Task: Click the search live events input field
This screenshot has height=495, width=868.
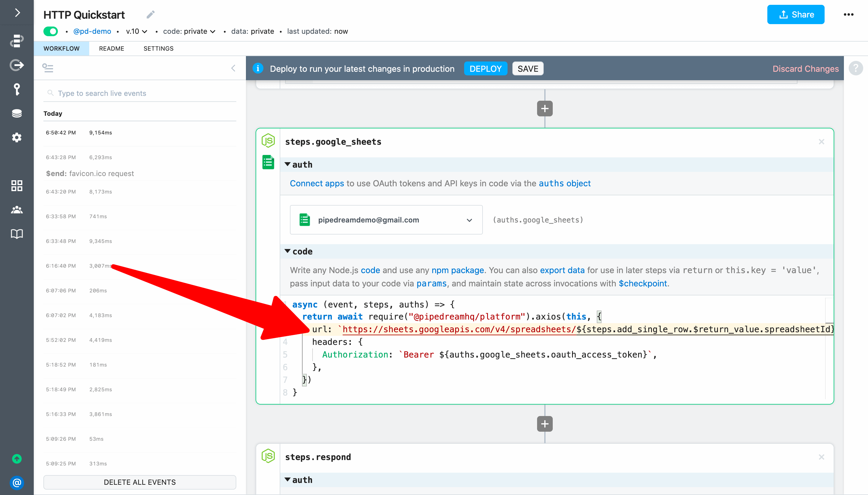Action: [x=140, y=93]
